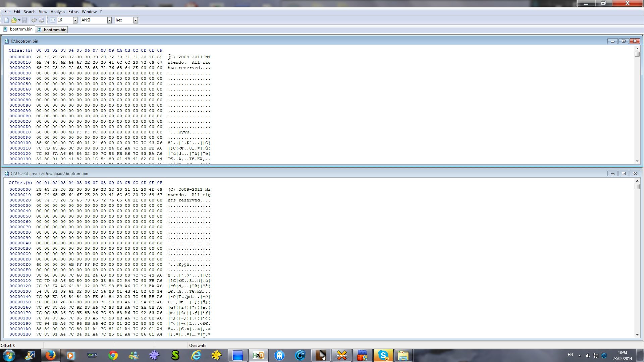Open the HxD icon in the taskbar
The image size is (644, 362).
click(x=258, y=355)
